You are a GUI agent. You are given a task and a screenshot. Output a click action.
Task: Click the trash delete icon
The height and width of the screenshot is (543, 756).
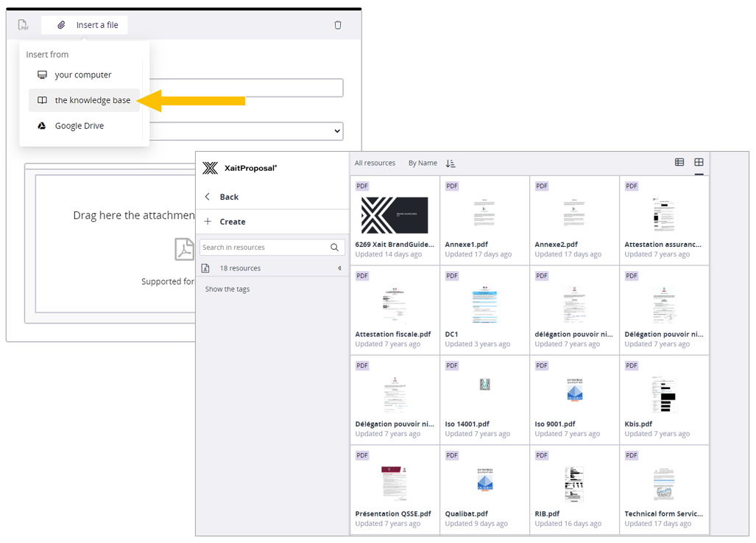[338, 25]
